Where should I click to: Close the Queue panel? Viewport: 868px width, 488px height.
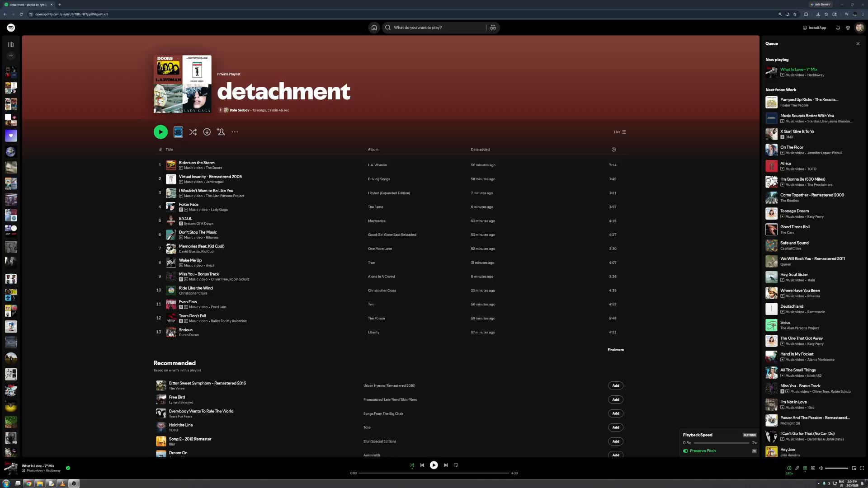(858, 44)
